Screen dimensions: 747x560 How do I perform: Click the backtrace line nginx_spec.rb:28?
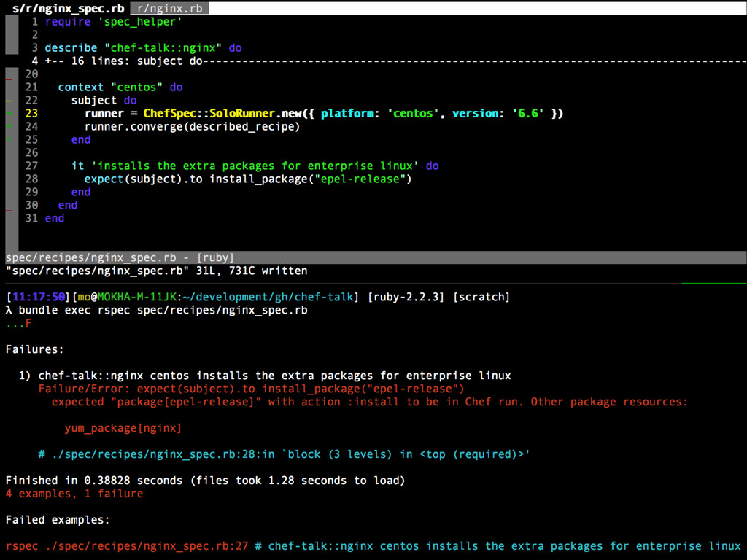coord(284,454)
